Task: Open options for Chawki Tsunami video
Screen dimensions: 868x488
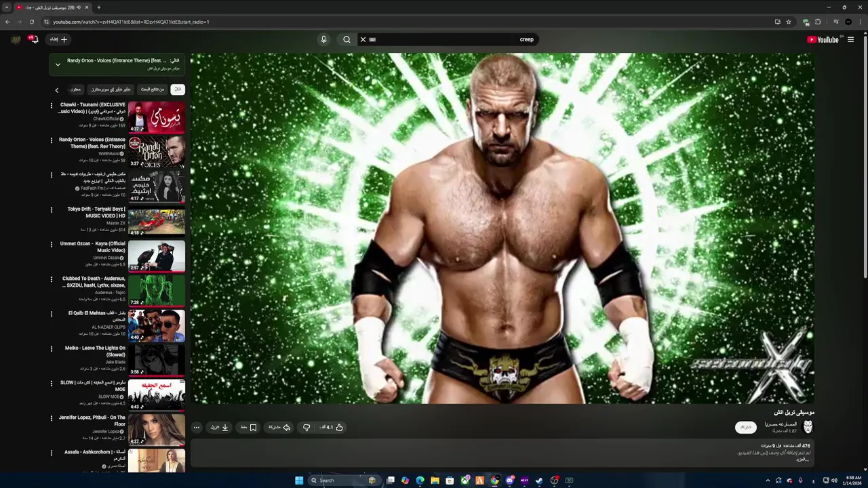Action: (52, 106)
